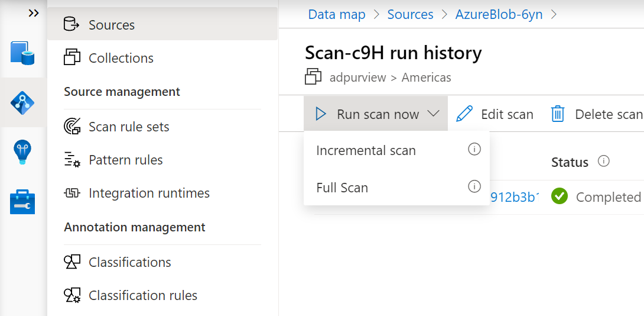Click the info icon beside Full Scan

pyautogui.click(x=474, y=187)
